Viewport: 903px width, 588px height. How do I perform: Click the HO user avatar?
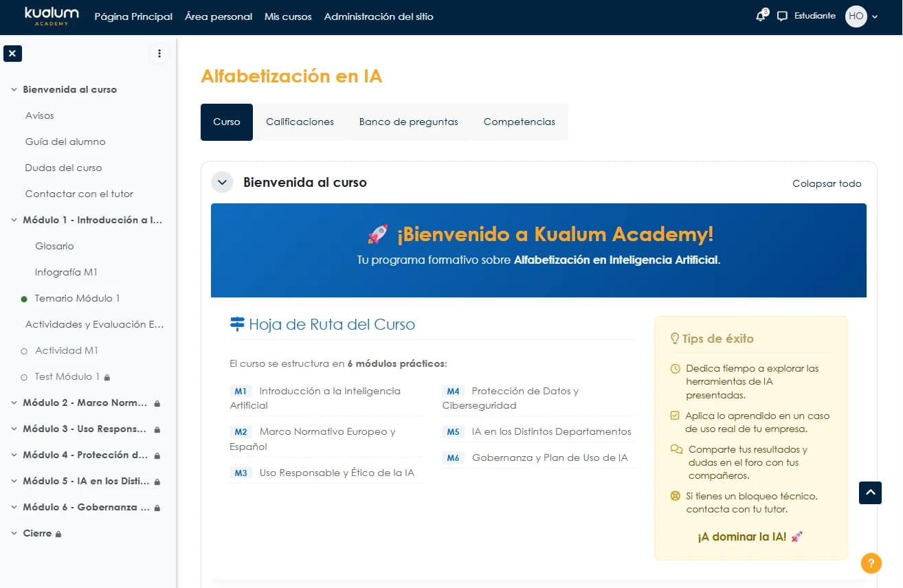(856, 16)
